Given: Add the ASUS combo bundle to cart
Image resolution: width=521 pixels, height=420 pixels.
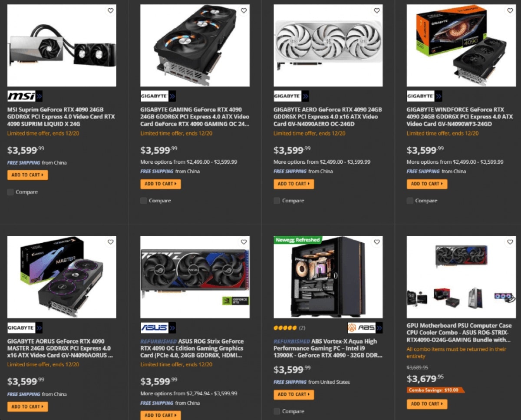Looking at the screenshot, I should tap(427, 404).
